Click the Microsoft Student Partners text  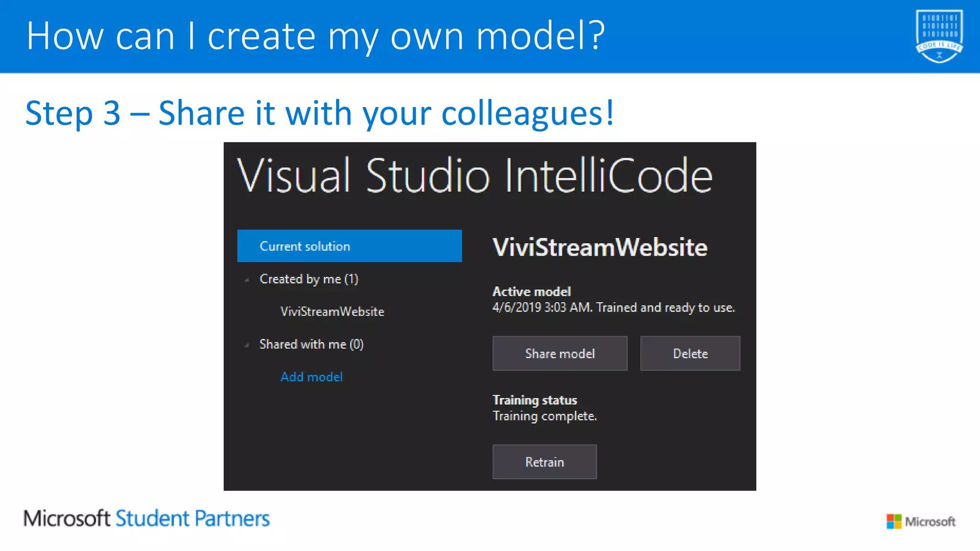coord(146,519)
